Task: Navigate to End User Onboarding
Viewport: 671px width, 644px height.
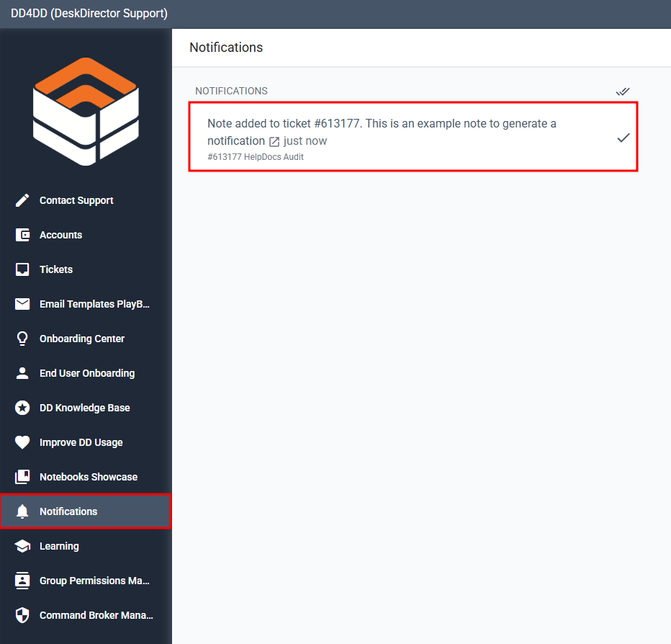Action: tap(86, 373)
